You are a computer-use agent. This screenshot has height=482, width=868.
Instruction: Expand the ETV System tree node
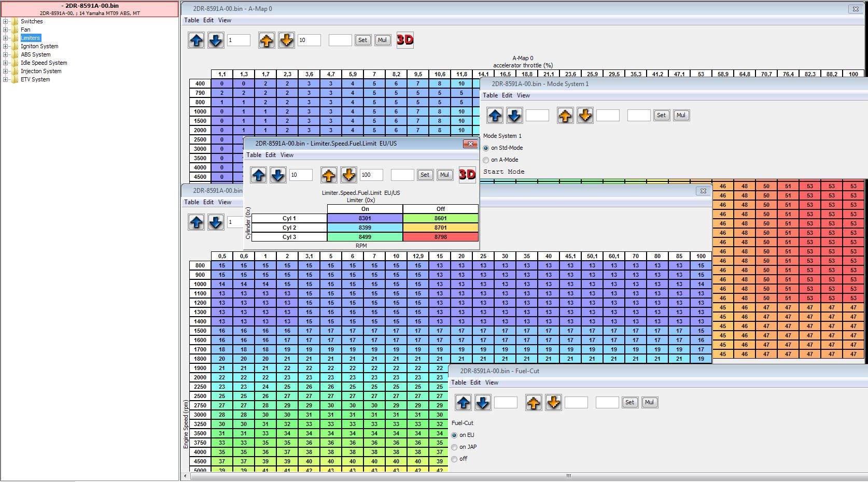tap(6, 79)
